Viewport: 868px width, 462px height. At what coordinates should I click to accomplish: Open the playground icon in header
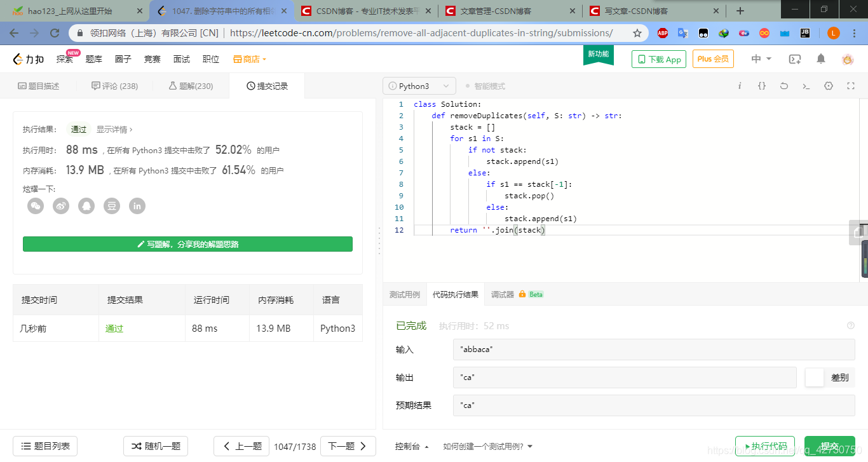coord(795,59)
